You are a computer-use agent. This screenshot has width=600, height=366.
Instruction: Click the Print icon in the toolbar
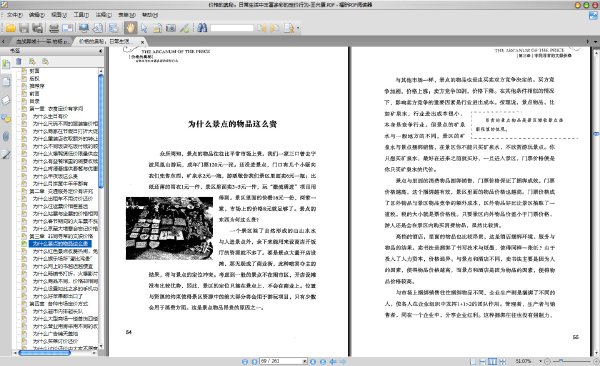[x=54, y=28]
